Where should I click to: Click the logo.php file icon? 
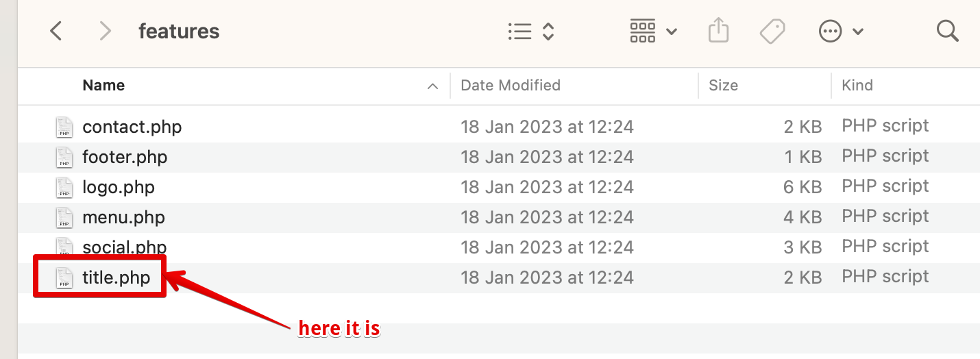(64, 187)
